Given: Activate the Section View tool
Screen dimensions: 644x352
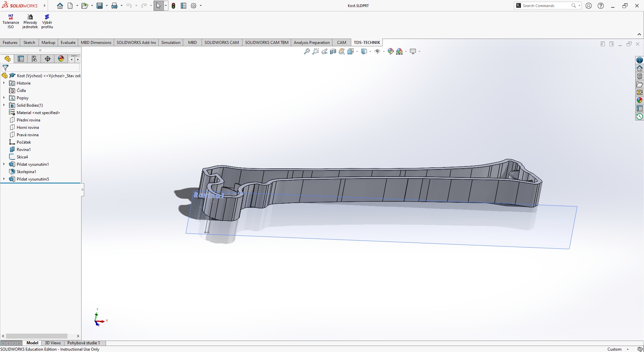Looking at the screenshot, I should tap(333, 51).
